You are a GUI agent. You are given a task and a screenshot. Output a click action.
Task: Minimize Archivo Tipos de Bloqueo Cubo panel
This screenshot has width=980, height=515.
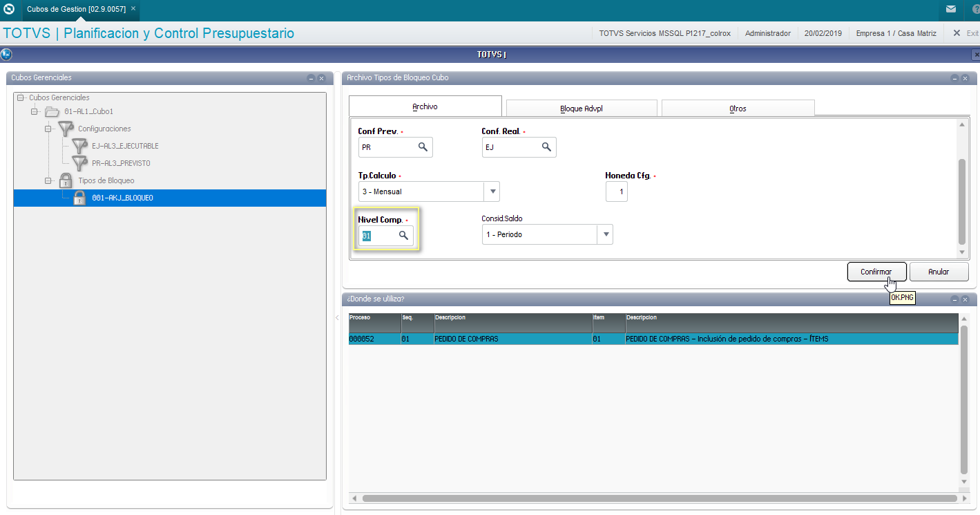(x=954, y=78)
